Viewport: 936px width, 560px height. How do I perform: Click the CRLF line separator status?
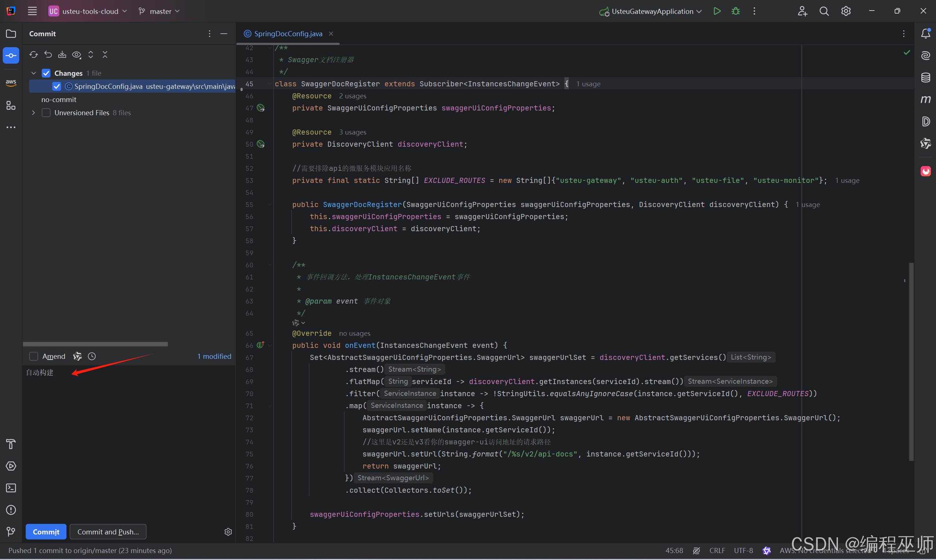coord(717,550)
